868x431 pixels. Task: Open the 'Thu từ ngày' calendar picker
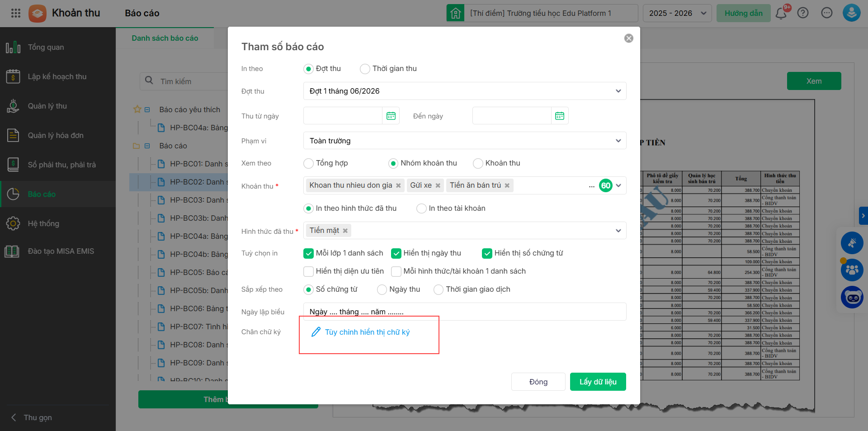(x=391, y=116)
